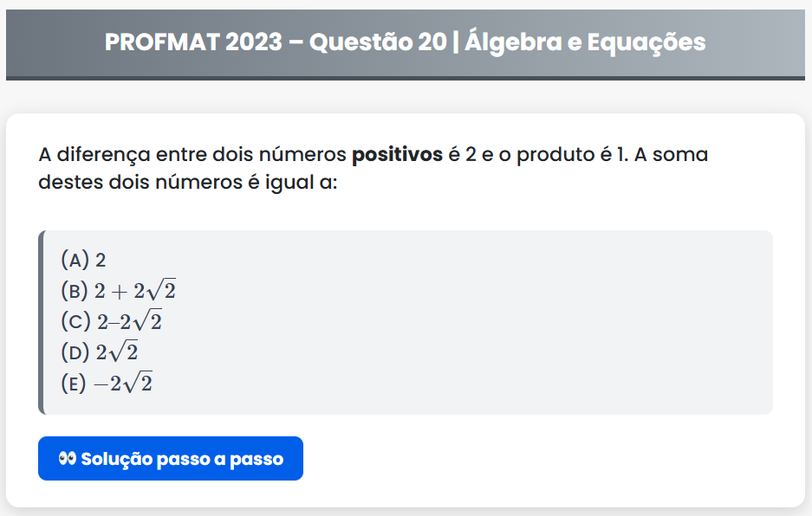The height and width of the screenshot is (516, 812).
Task: Click the dark underline below the header banner
Action: [406, 78]
